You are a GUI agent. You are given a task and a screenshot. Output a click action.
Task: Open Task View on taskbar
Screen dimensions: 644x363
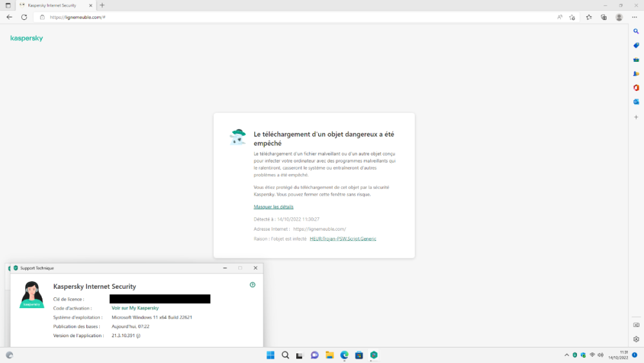point(299,355)
